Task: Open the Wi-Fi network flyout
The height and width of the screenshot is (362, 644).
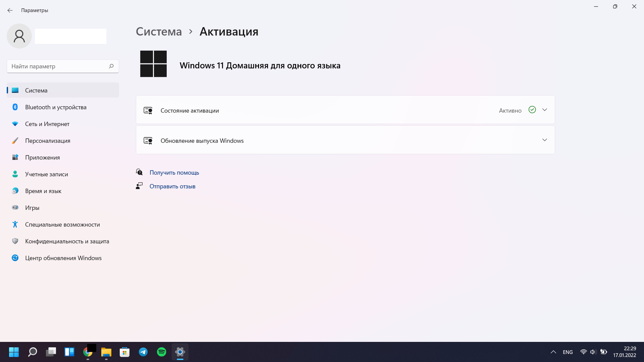Action: point(584,352)
